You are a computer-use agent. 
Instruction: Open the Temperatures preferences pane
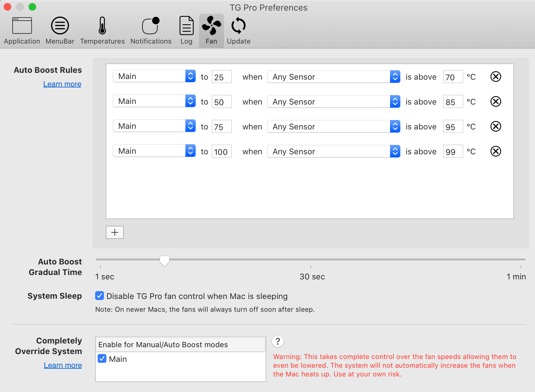point(102,31)
